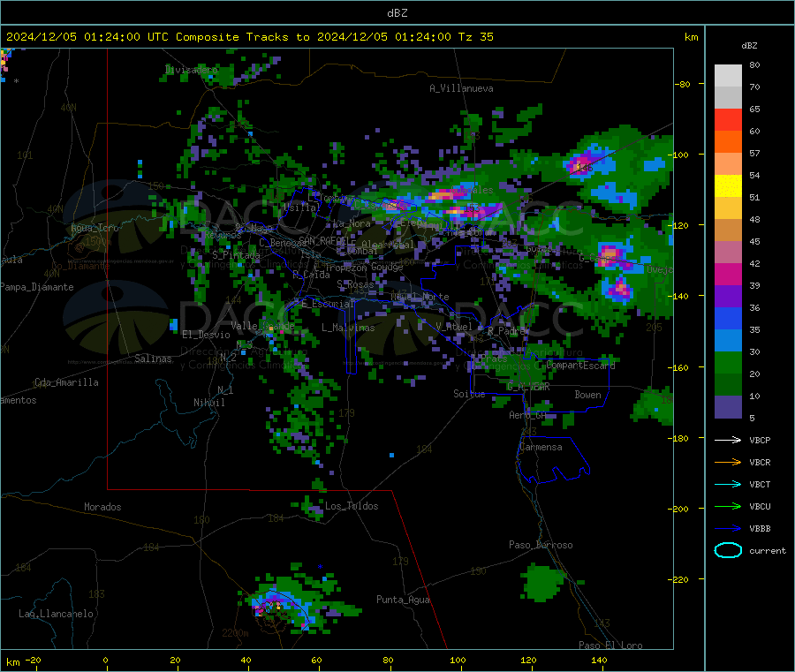Click the 'Bowen' place label
The image size is (795, 672).
587,395
